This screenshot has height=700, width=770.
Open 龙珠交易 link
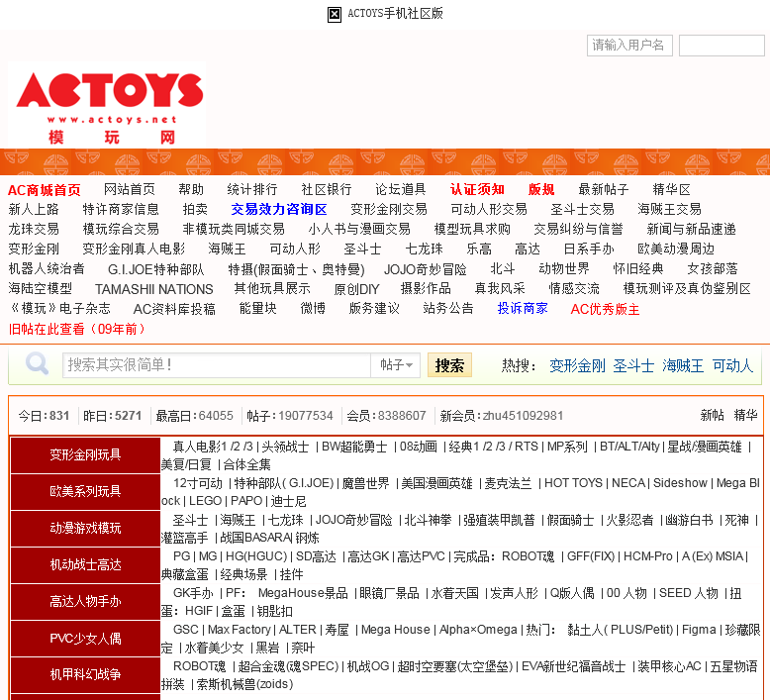coord(34,229)
